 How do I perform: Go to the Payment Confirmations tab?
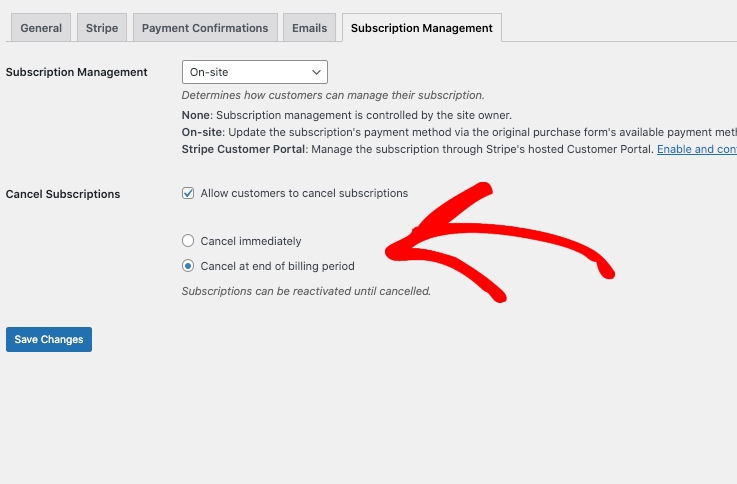pos(205,28)
